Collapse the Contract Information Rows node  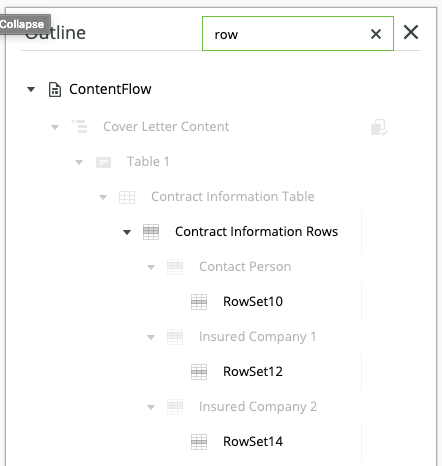tap(127, 232)
